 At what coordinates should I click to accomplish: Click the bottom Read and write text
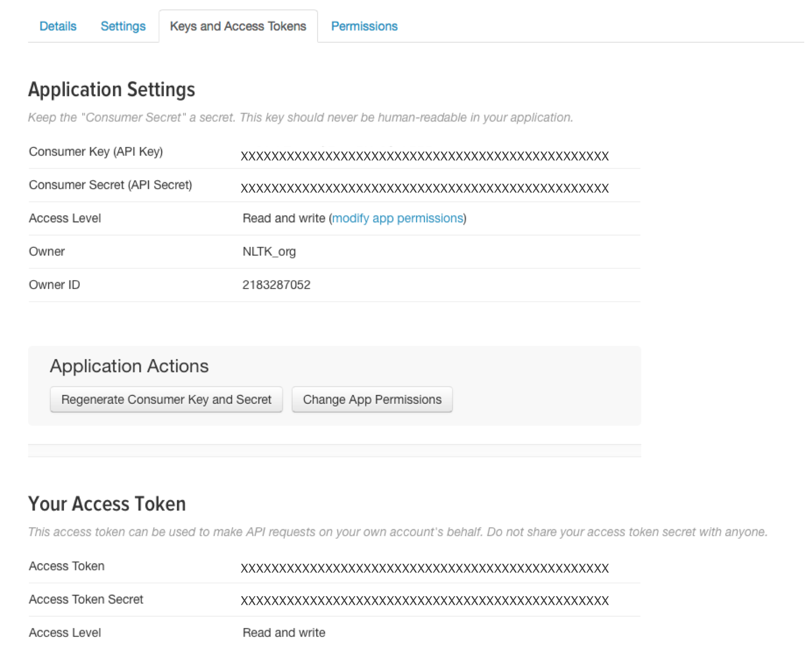284,633
